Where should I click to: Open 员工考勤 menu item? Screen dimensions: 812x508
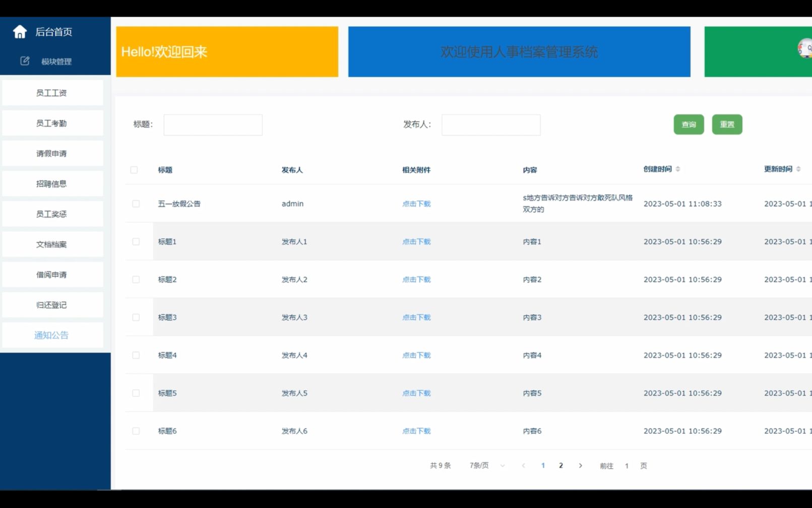coord(52,123)
